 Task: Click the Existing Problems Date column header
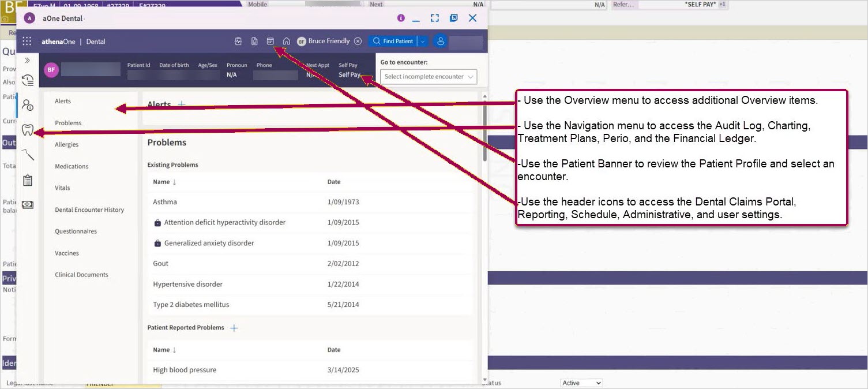pyautogui.click(x=334, y=182)
